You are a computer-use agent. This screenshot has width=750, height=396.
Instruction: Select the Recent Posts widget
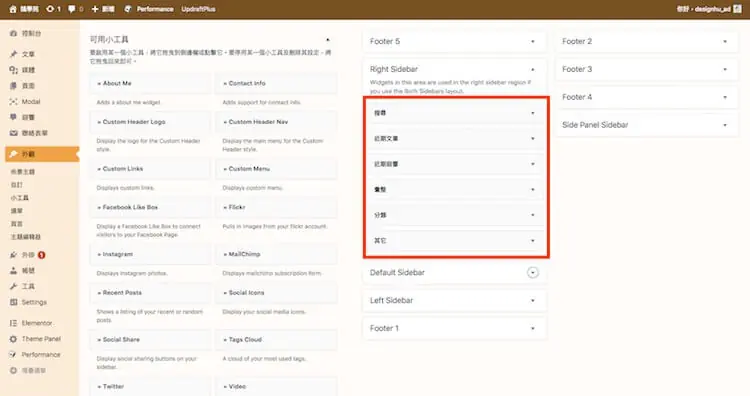tap(150, 293)
